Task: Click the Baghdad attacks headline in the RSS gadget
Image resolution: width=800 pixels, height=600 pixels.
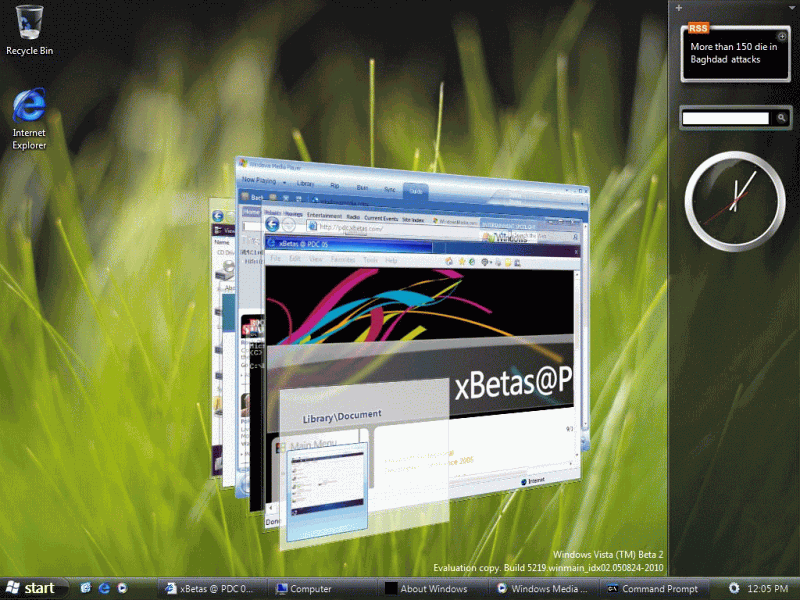Action: point(735,52)
